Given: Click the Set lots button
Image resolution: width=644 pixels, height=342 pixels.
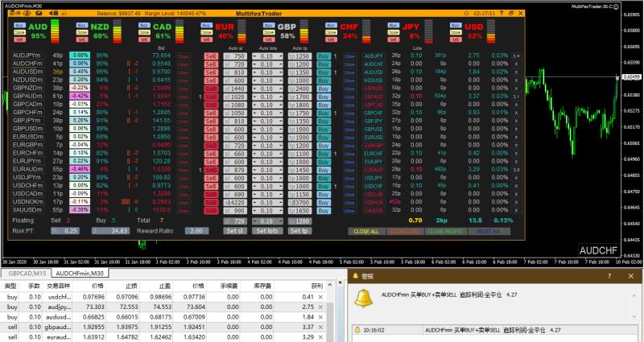Looking at the screenshot, I should tap(267, 231).
